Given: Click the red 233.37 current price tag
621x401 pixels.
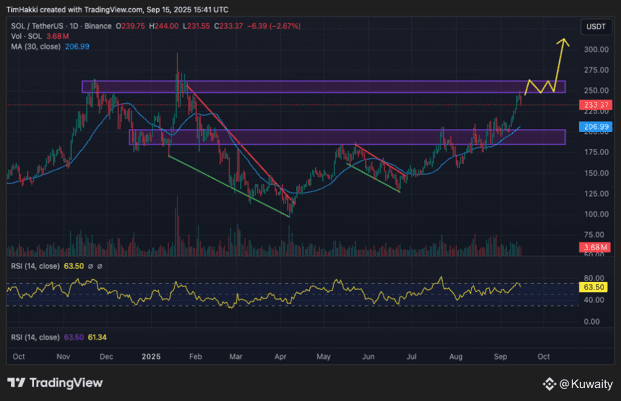Looking at the screenshot, I should tap(595, 105).
